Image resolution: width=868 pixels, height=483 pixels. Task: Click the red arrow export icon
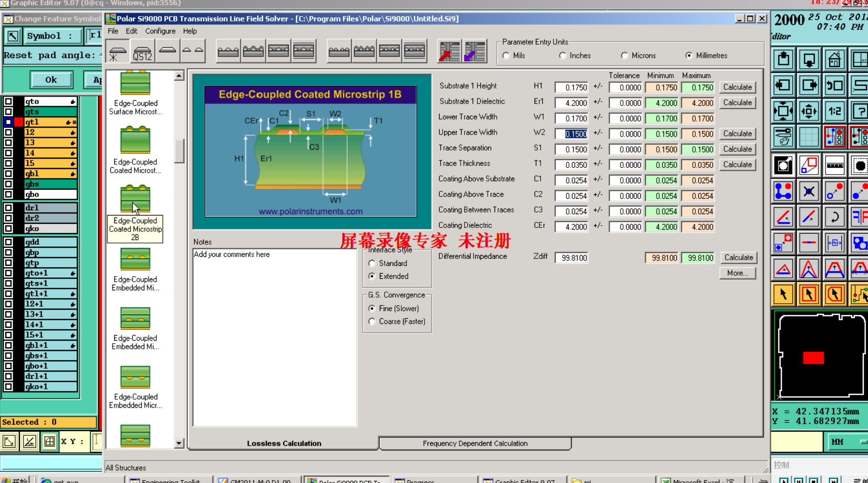click(449, 52)
